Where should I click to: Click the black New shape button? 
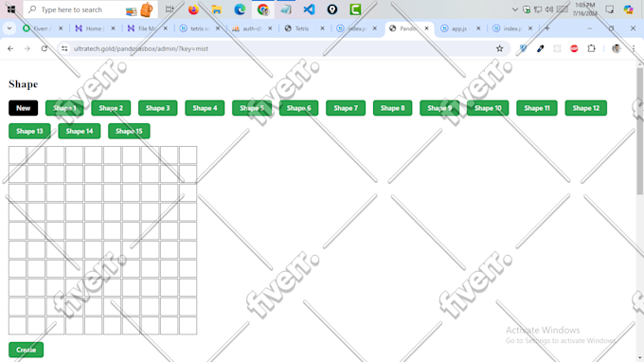point(23,108)
